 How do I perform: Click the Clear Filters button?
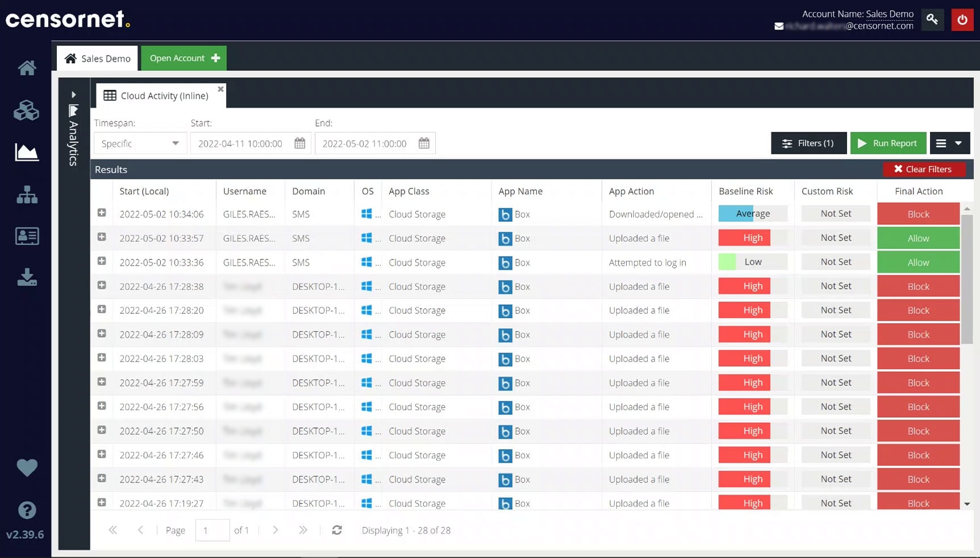923,169
